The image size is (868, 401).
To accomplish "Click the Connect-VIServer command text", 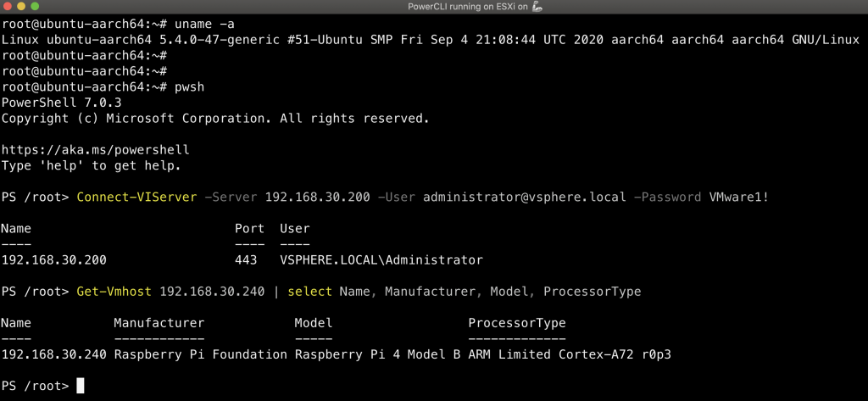I will point(136,197).
